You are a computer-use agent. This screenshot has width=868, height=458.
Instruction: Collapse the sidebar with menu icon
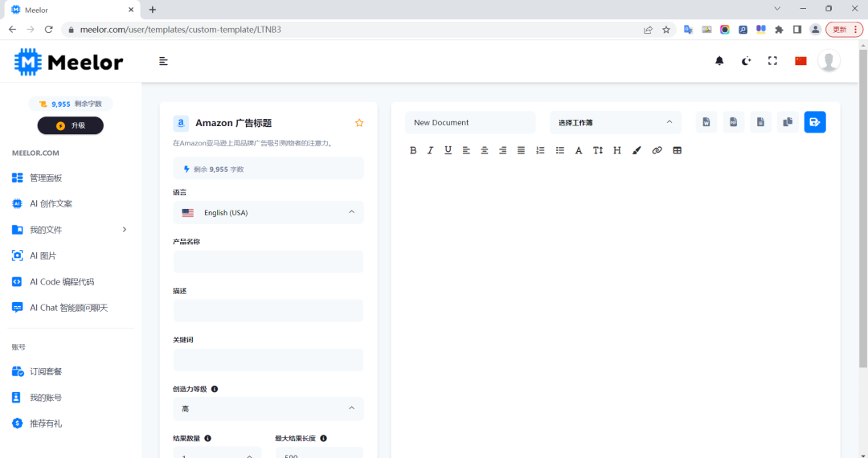163,61
